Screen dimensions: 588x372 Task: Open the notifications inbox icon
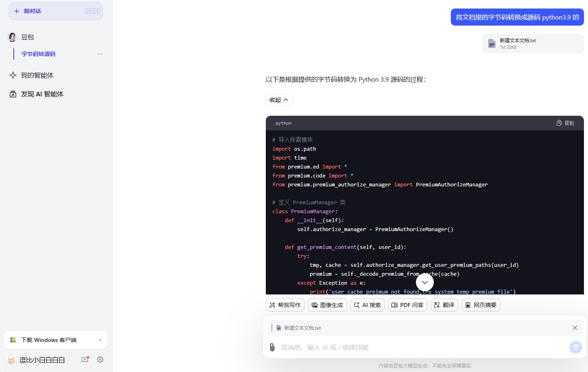(x=85, y=359)
